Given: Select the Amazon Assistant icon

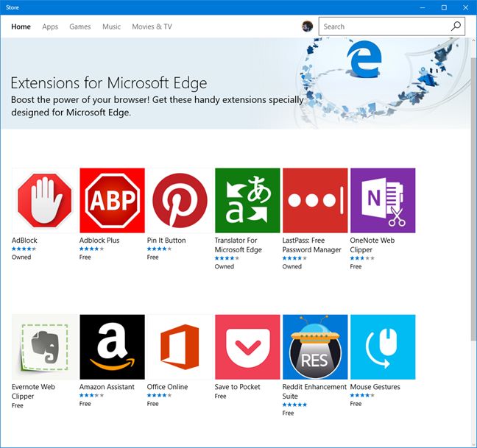Looking at the screenshot, I should [112, 346].
